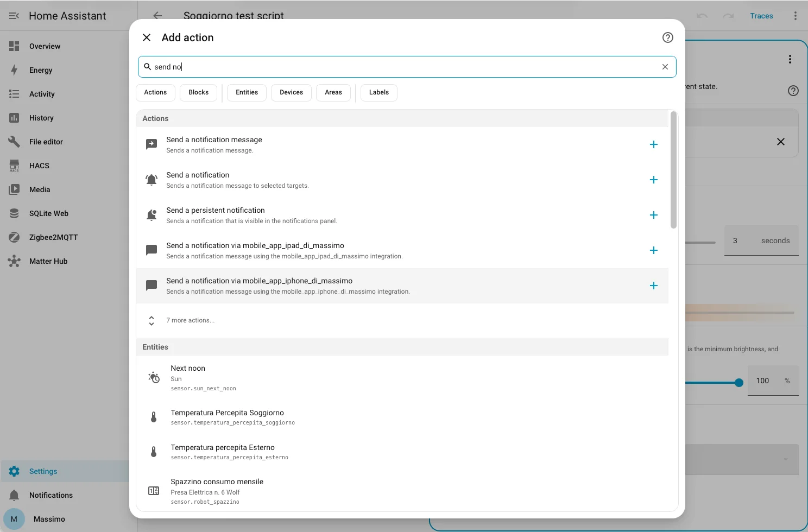Click the Next noon sun-clock icon
Image resolution: width=808 pixels, height=532 pixels.
[154, 377]
